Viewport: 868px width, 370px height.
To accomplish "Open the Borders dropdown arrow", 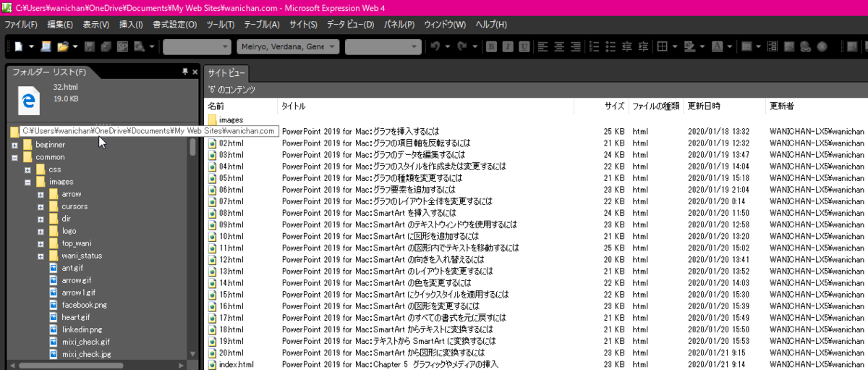I will [x=675, y=46].
